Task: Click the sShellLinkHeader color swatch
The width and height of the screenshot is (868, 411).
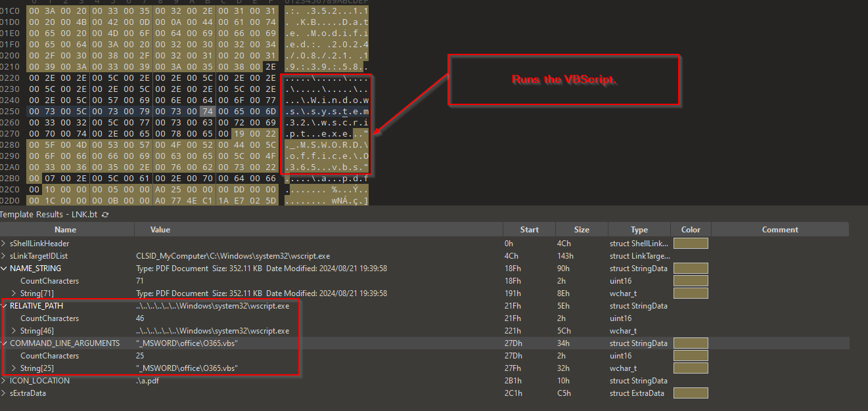Action: point(691,244)
